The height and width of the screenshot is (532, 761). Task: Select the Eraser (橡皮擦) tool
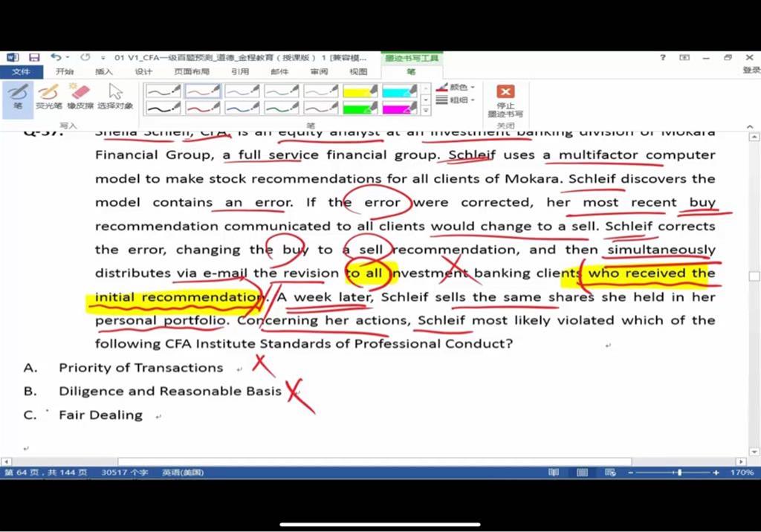(80, 97)
